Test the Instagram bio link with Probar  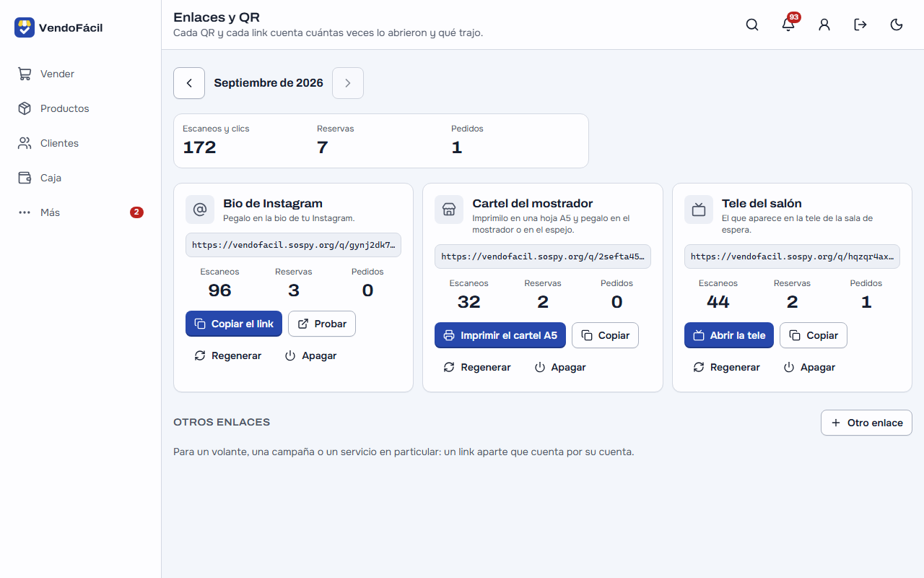322,324
